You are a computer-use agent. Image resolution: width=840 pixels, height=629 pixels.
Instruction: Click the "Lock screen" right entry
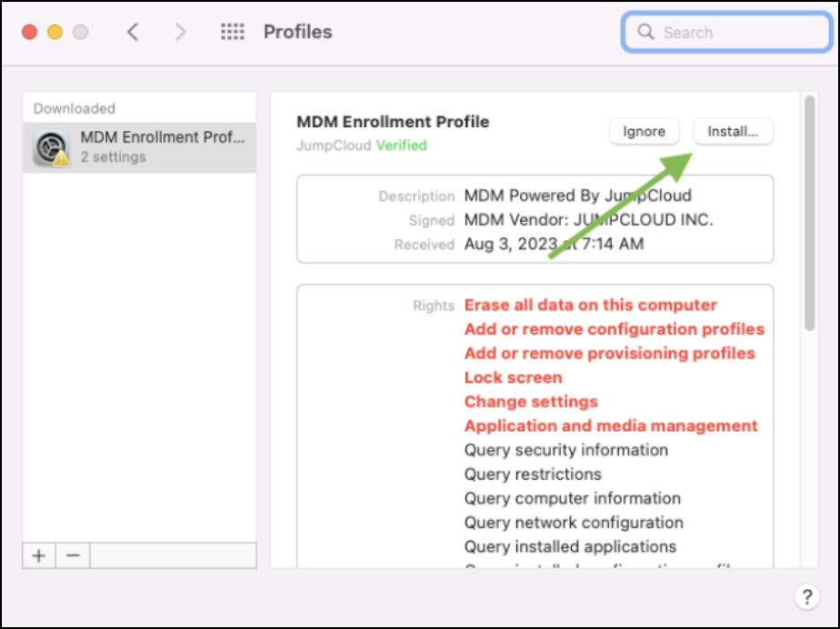(x=513, y=377)
